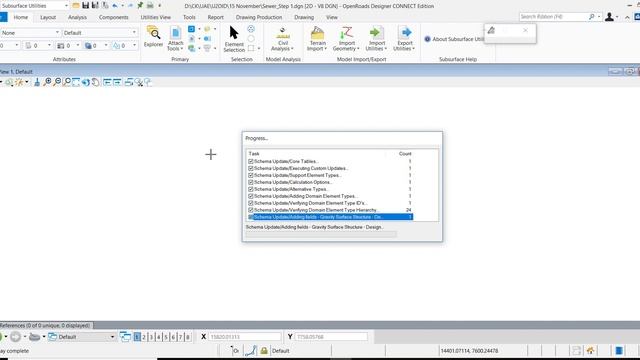Click the progress bar in Progress dialog
The image size is (640, 360).
pos(321,234)
